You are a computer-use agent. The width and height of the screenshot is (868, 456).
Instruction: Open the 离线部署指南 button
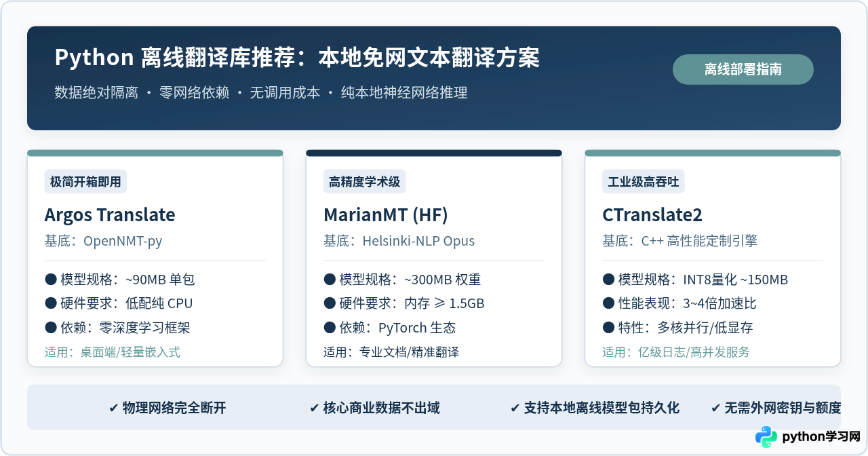(743, 69)
